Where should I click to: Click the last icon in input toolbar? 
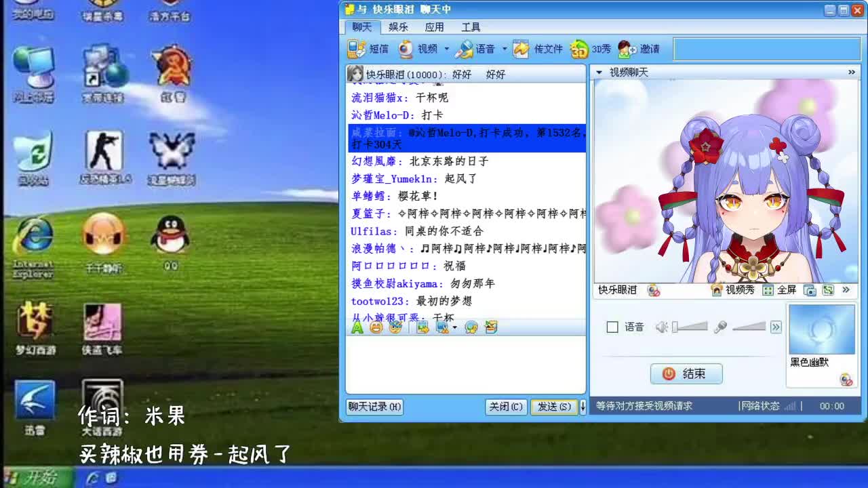coord(492,327)
